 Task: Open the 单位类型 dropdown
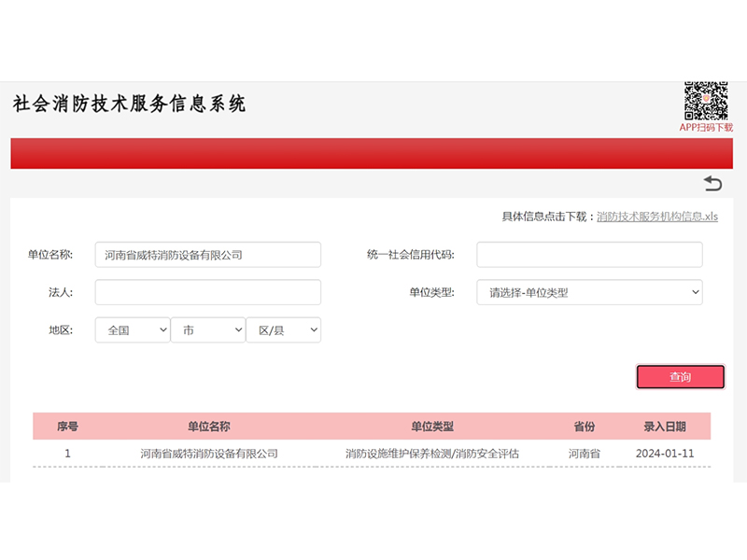coord(589,292)
